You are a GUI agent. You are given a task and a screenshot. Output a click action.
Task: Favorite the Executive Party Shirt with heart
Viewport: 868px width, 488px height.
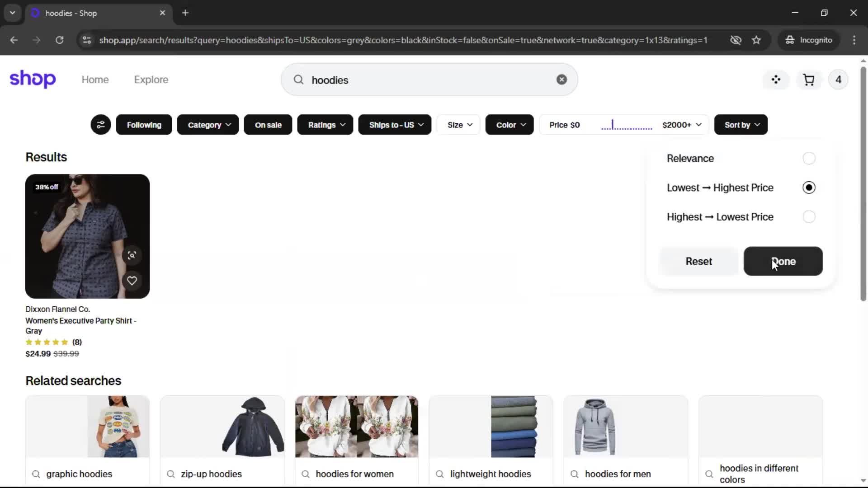pos(132,281)
